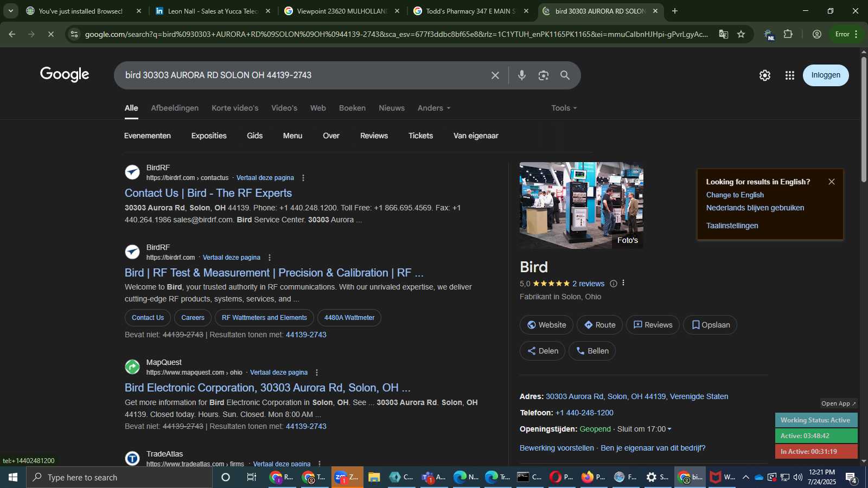The image size is (868, 488).
Task: Click the Cortana circle on taskbar
Action: pos(226,477)
